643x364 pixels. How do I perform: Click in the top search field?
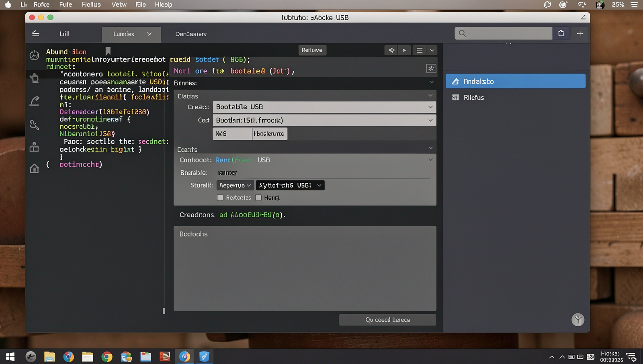[504, 33]
